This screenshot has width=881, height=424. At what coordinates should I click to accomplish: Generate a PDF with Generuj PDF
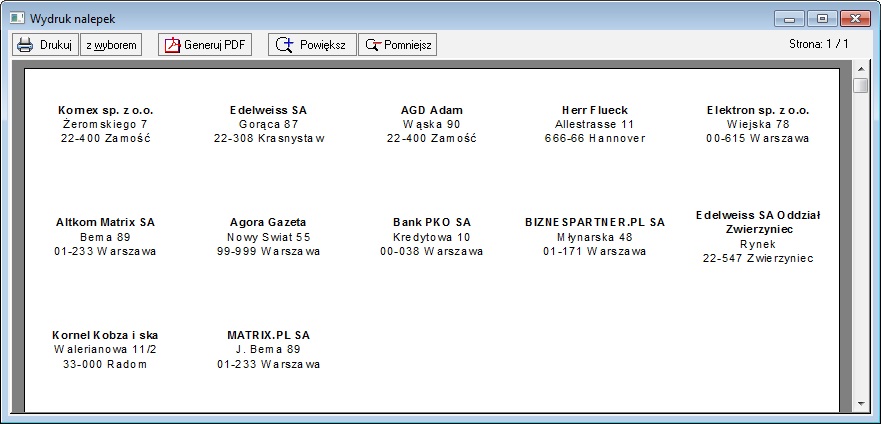(x=205, y=45)
